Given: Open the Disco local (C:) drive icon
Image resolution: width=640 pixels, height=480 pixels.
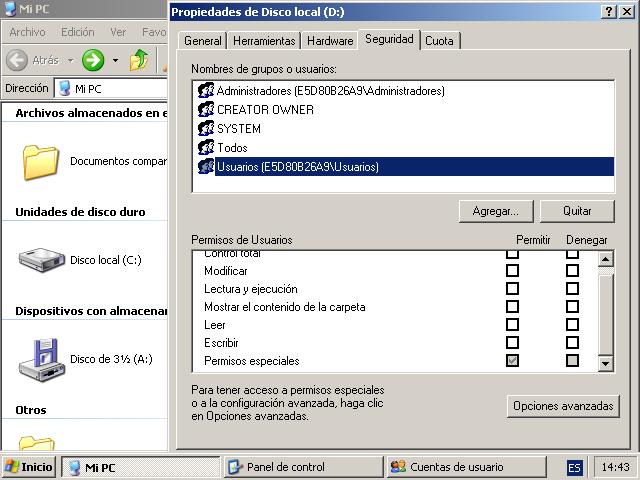Looking at the screenshot, I should click(42, 260).
